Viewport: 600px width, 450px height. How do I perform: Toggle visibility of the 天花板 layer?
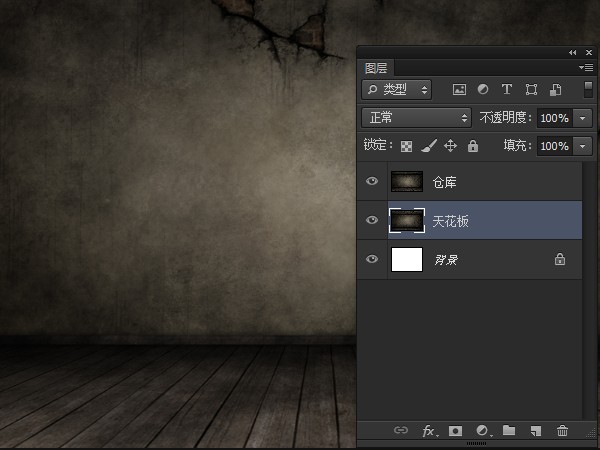tap(372, 221)
